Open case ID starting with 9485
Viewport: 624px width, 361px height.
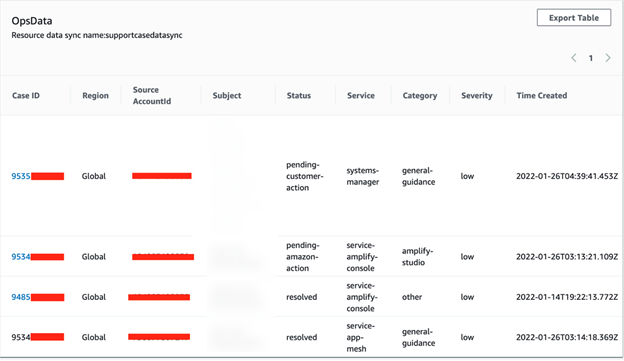pos(37,297)
